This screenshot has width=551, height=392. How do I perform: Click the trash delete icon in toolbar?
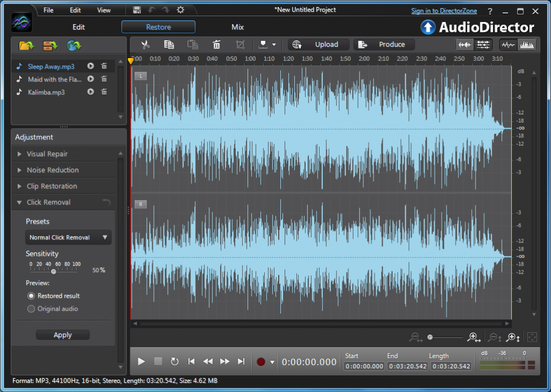(x=216, y=45)
